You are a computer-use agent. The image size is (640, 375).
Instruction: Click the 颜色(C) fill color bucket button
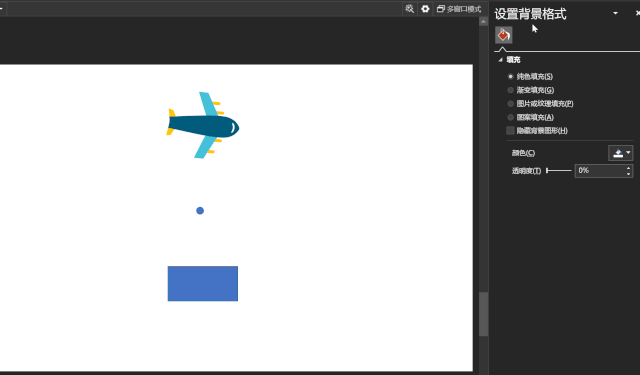pyautogui.click(x=618, y=153)
